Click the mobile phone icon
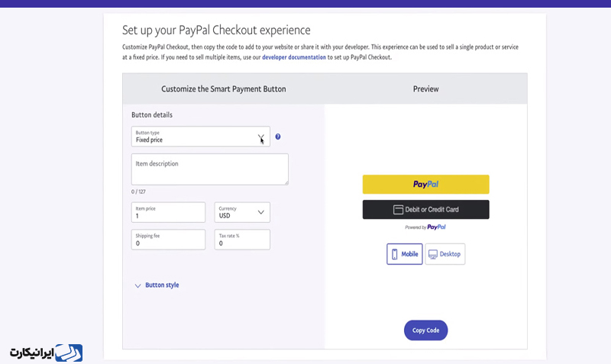611x364 pixels. point(394,254)
